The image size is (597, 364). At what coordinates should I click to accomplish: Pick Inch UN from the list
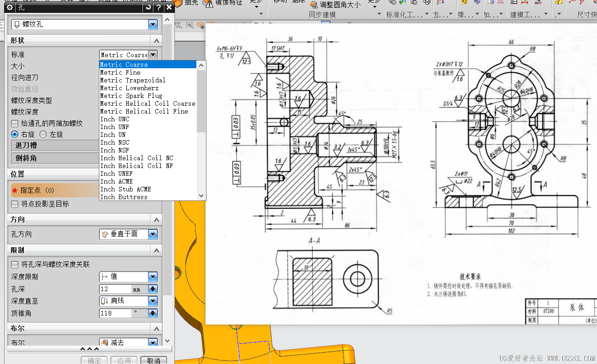148,135
